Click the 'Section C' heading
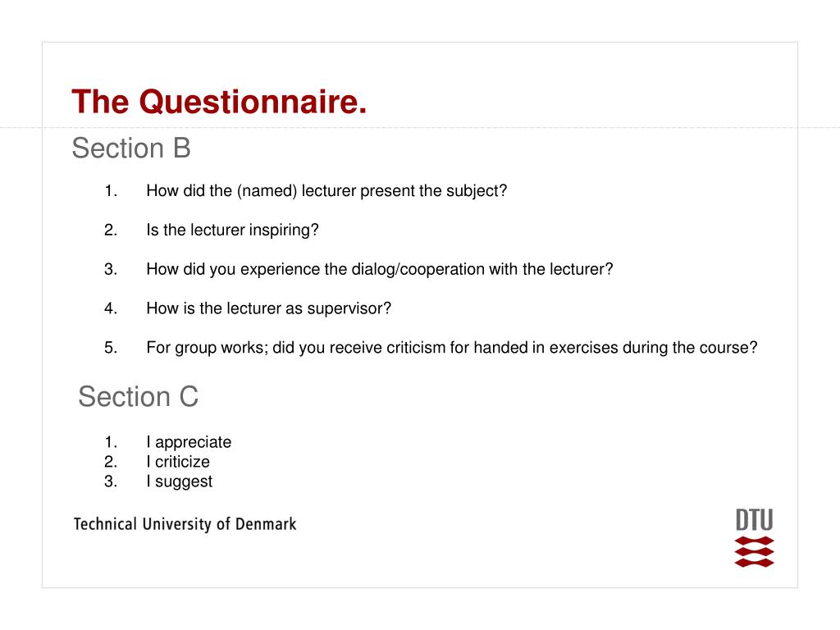 [x=138, y=396]
